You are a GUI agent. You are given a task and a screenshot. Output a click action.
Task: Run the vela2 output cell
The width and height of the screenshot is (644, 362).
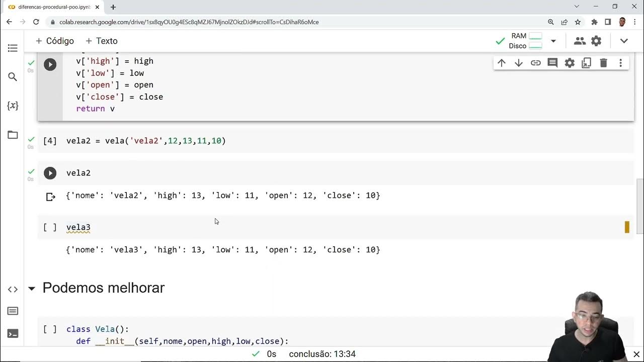(50, 173)
